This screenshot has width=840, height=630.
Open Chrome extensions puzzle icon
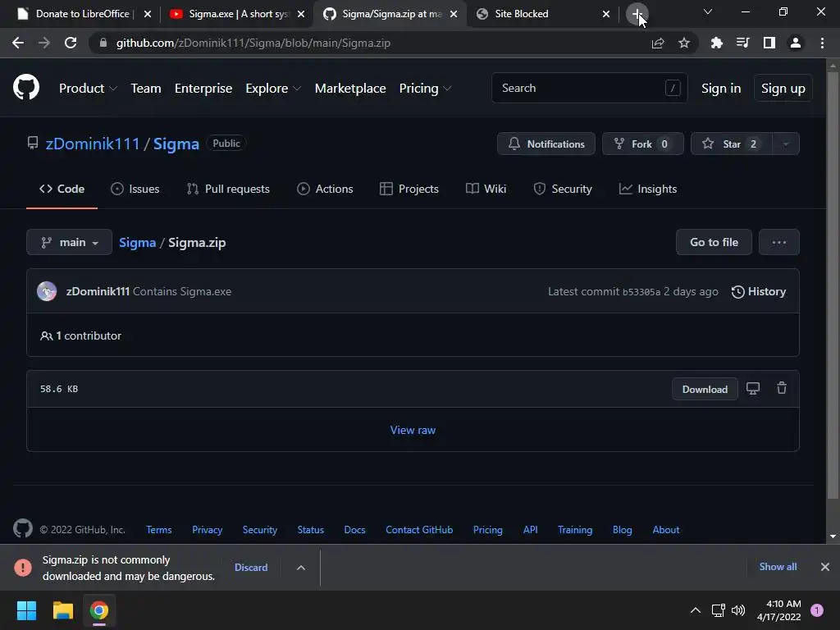tap(716, 43)
